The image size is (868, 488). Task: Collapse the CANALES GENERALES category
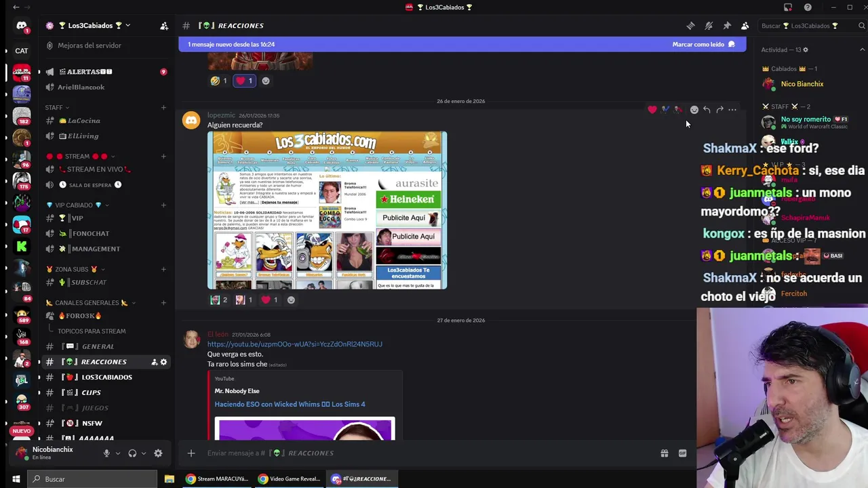[91, 303]
